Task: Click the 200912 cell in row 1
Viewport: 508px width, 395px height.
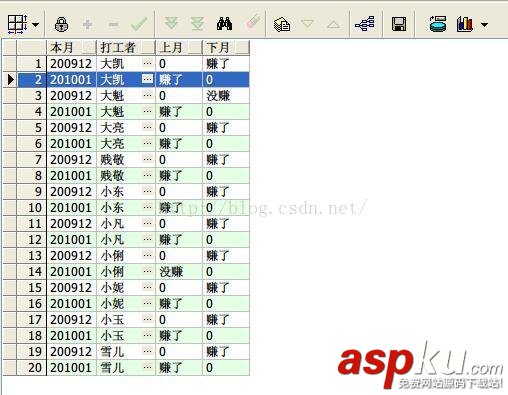Action: (71, 63)
